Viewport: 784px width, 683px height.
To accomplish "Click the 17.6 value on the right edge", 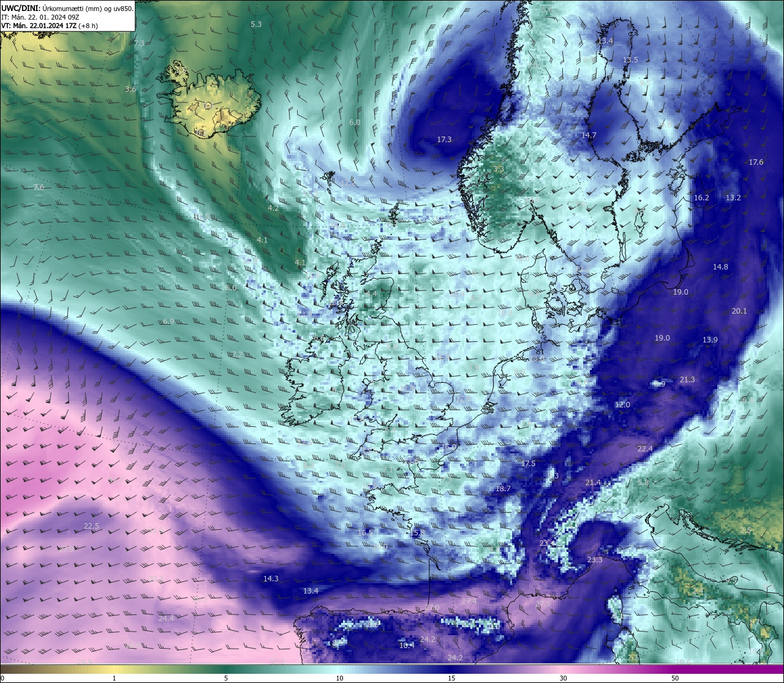I will coord(756,162).
